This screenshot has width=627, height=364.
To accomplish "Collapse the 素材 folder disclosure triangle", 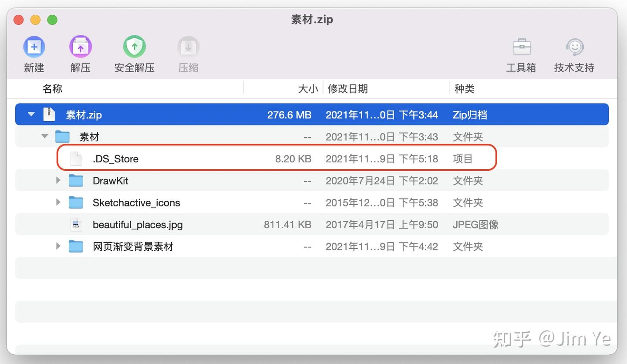I will pyautogui.click(x=44, y=136).
